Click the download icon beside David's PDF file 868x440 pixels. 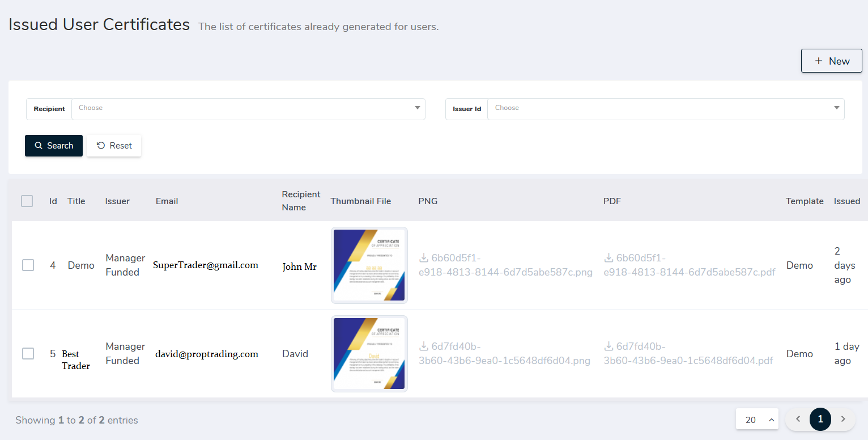pos(608,346)
